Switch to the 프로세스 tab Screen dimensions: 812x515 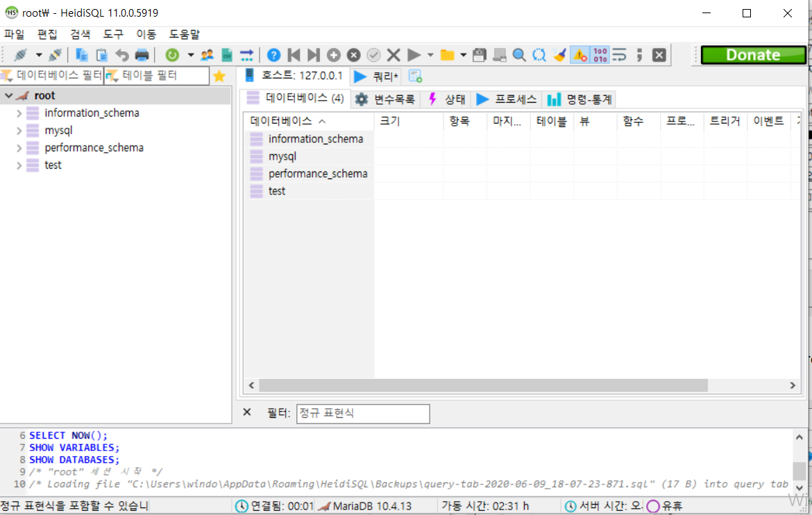coord(507,99)
